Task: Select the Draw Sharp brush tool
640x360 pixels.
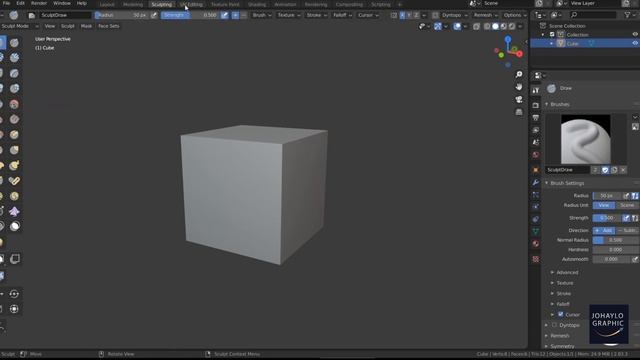Action: [x=14, y=43]
